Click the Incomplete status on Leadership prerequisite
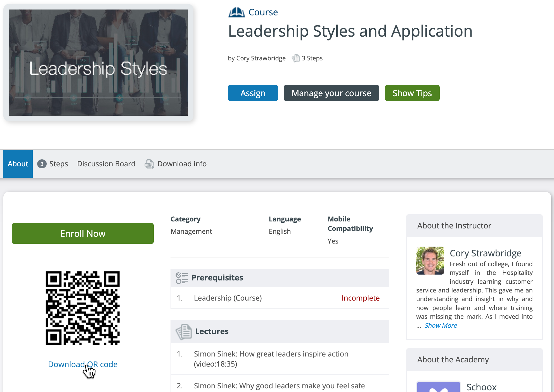This screenshot has width=554, height=392. tap(360, 298)
